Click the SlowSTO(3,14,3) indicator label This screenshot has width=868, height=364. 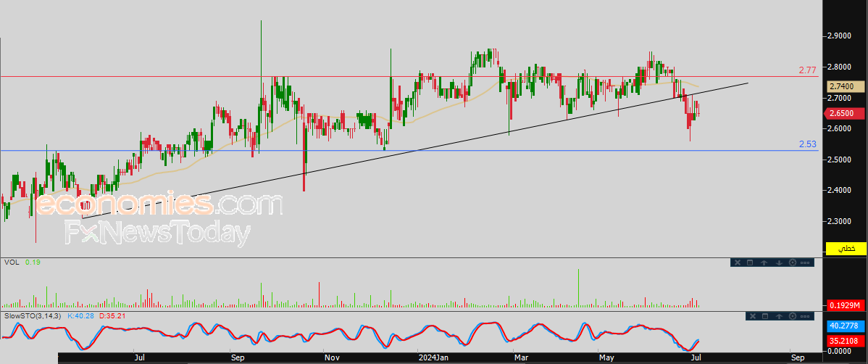point(34,316)
